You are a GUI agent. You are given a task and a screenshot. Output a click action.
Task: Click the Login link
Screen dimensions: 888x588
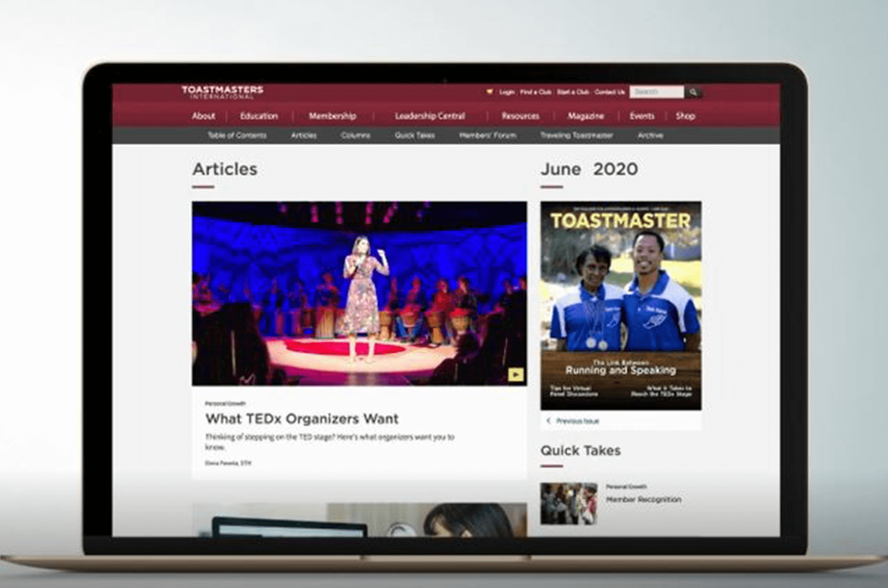pos(507,92)
